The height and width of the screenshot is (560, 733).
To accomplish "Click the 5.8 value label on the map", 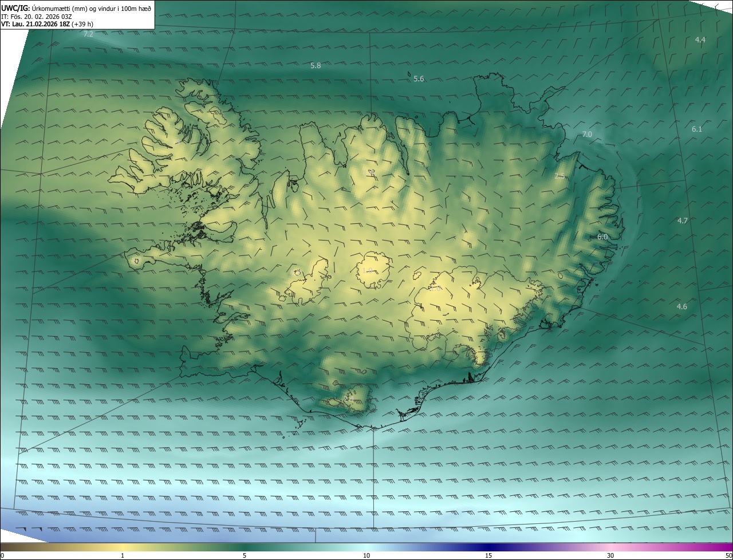I will click(x=316, y=66).
